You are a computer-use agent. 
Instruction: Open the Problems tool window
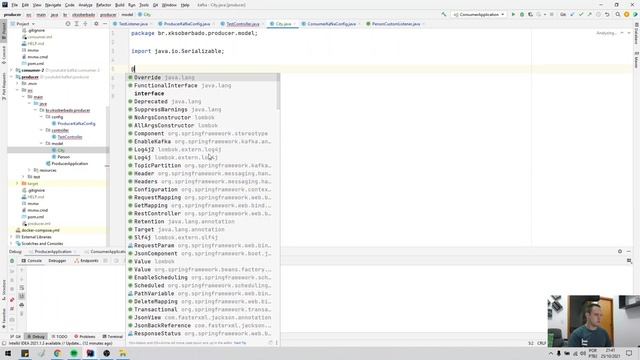[84, 336]
